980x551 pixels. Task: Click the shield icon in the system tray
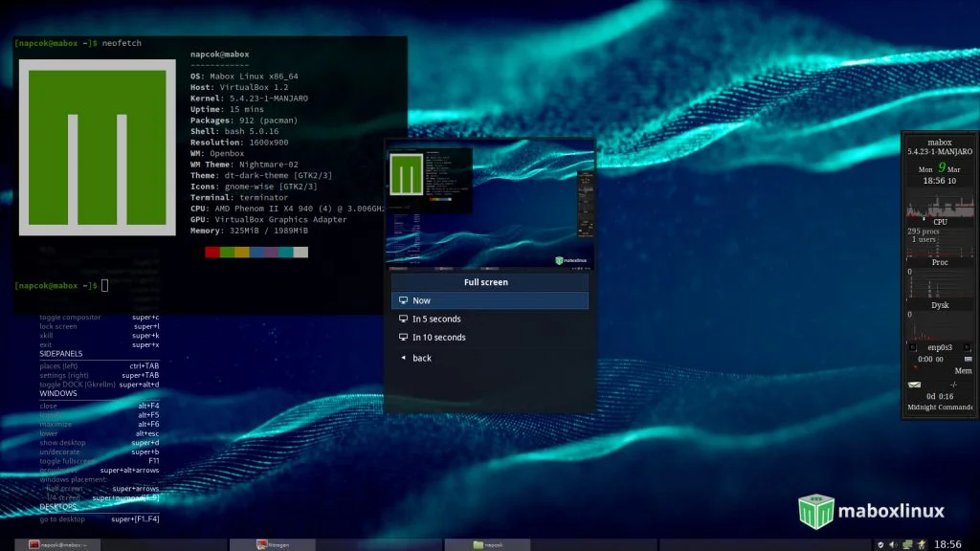coord(880,544)
